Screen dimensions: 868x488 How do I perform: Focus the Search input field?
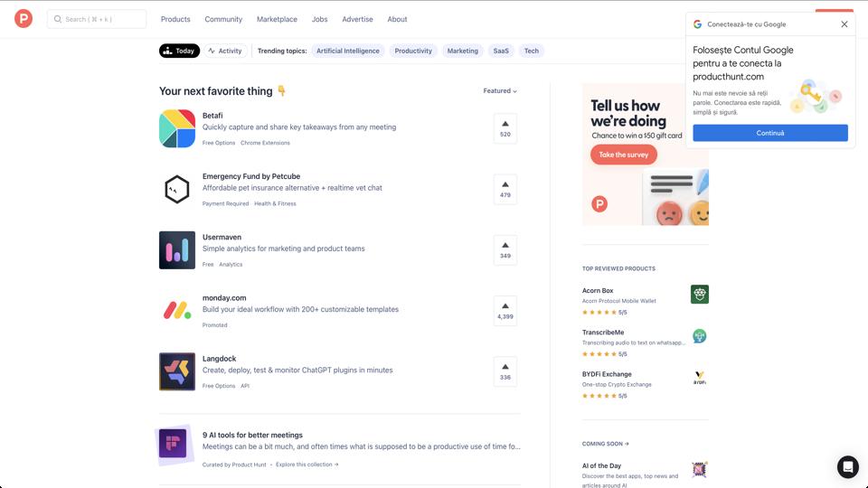pos(97,19)
